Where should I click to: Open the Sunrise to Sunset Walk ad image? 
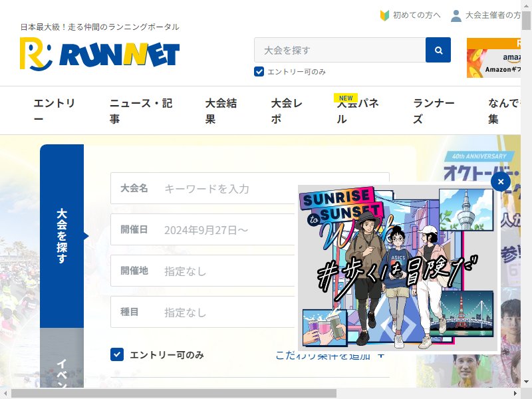pyautogui.click(x=397, y=267)
